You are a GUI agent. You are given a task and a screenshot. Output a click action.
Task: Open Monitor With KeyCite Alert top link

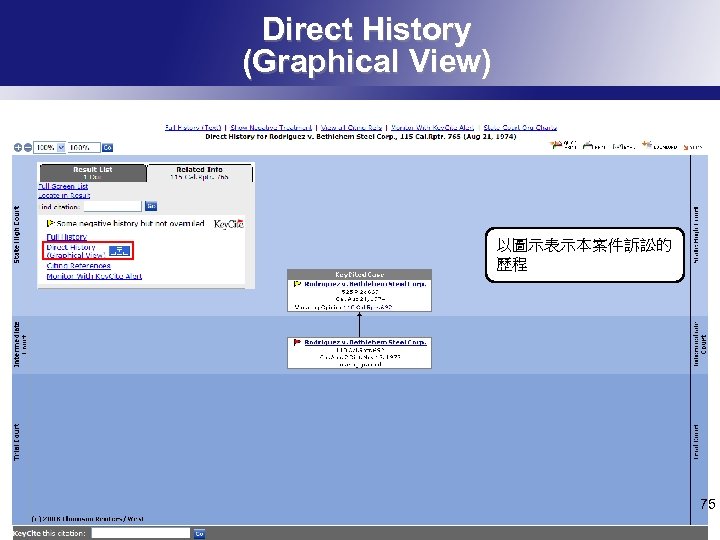pyautogui.click(x=432, y=127)
